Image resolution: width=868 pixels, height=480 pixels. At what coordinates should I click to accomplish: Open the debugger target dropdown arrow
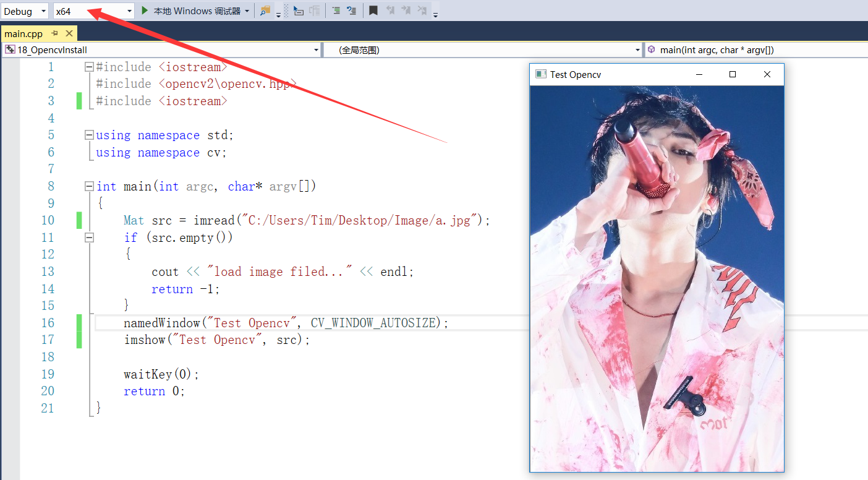pyautogui.click(x=247, y=11)
